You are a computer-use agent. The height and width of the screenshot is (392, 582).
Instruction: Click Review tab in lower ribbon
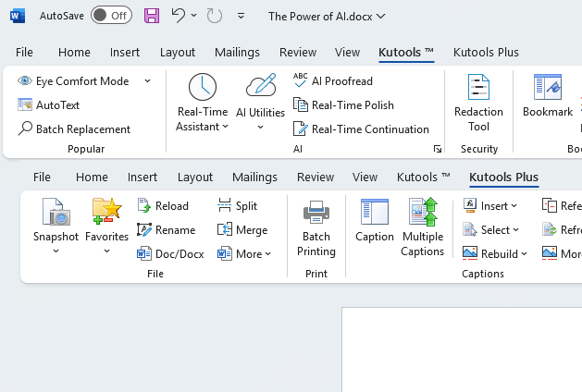(316, 178)
